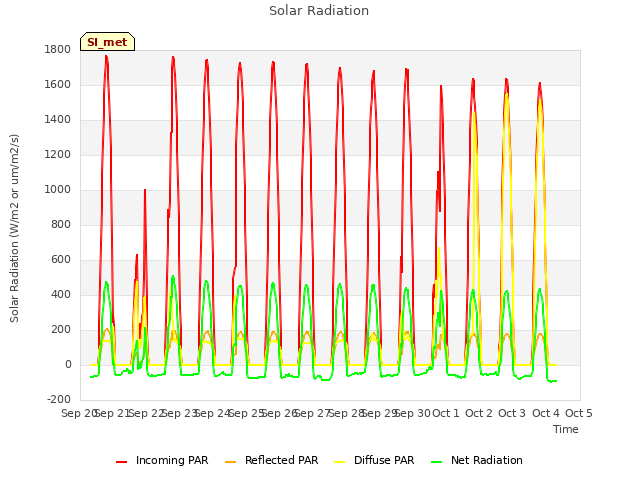Click the 1400 y-axis tick label
This screenshot has width=640, height=480.
[58, 120]
